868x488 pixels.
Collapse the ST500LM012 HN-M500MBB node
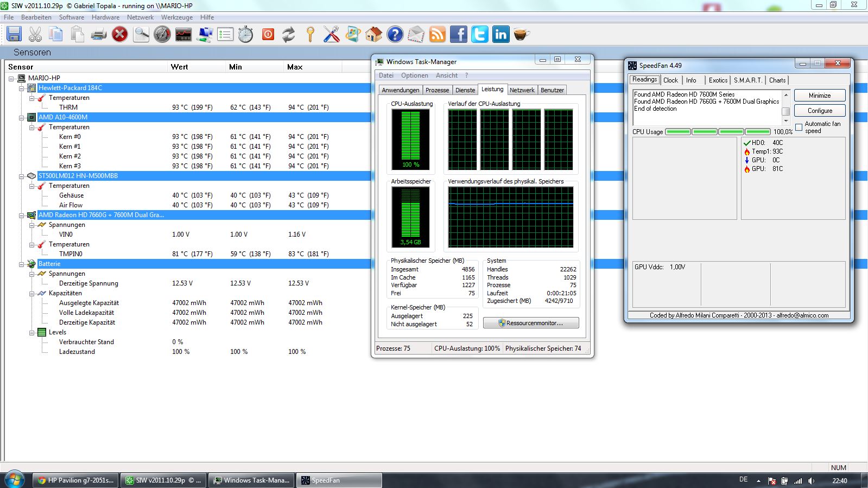pyautogui.click(x=21, y=176)
